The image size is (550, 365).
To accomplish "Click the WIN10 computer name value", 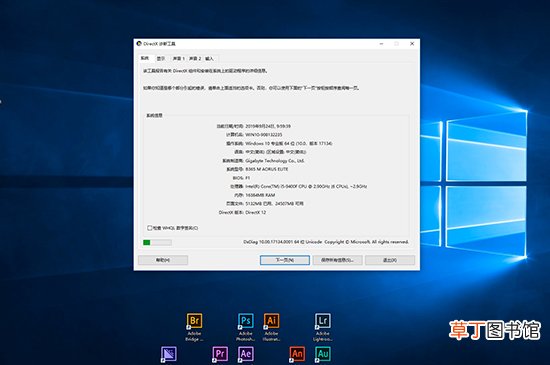I will [263, 135].
